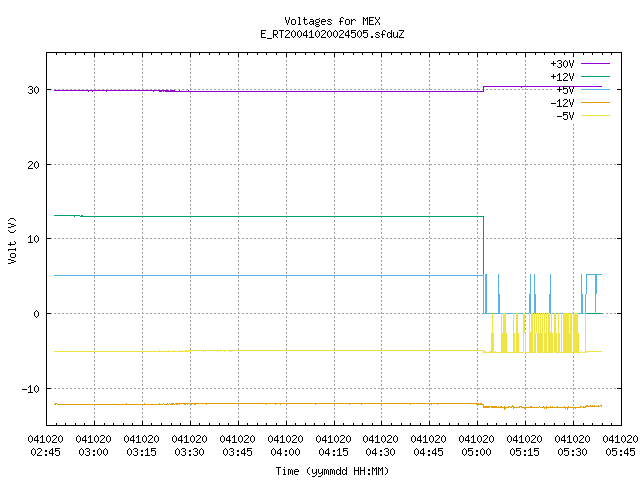Viewport: 640px width, 480px height.
Task: Click the x-axis tick label 04:30
Action: [380, 452]
